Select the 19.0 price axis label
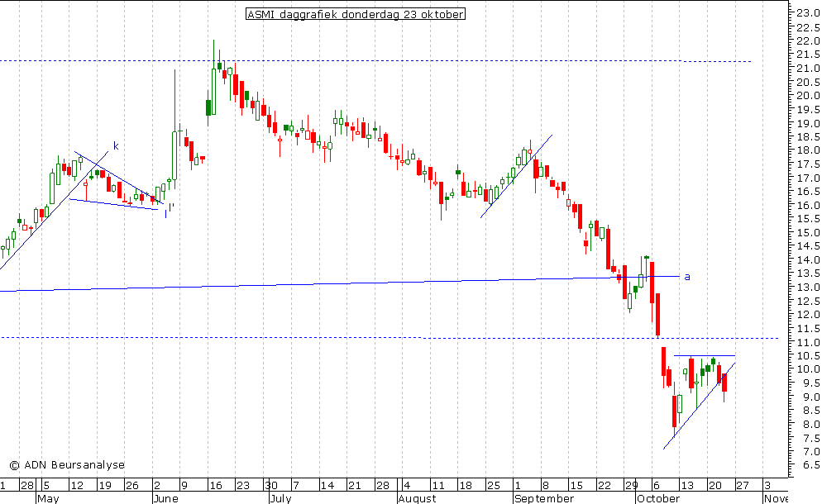 tap(809, 124)
